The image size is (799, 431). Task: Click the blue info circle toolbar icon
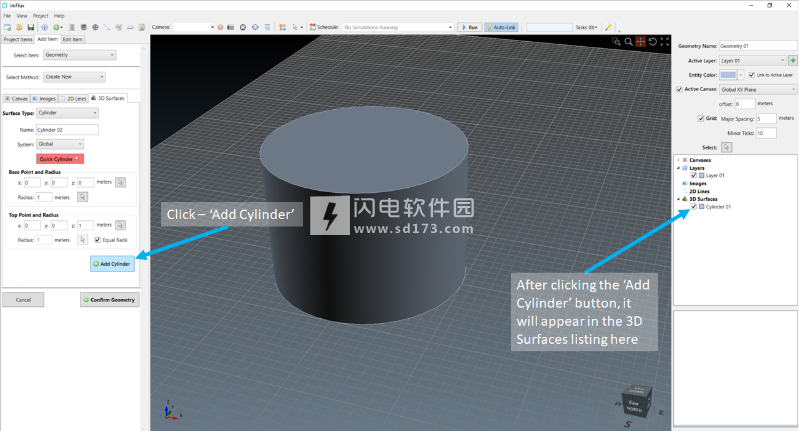(x=44, y=27)
